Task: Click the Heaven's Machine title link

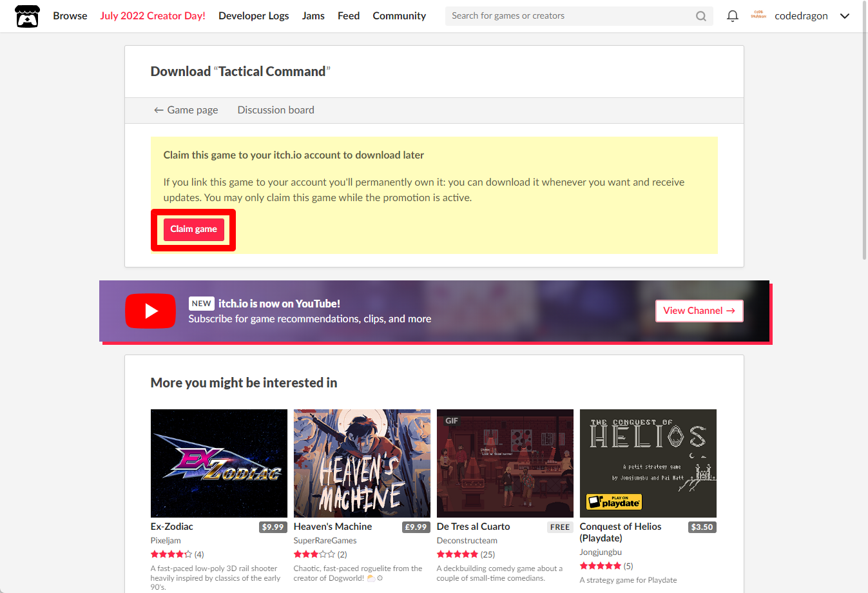Action: coord(333,527)
